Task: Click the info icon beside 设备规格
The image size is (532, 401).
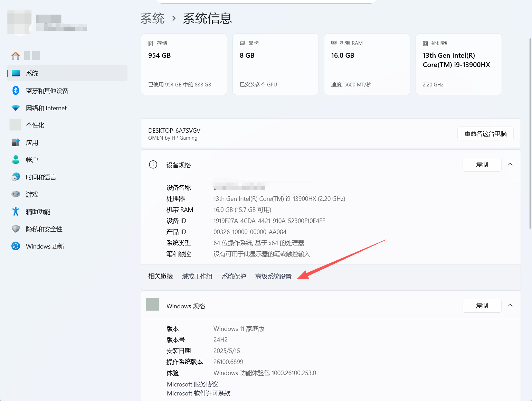Action: click(153, 165)
